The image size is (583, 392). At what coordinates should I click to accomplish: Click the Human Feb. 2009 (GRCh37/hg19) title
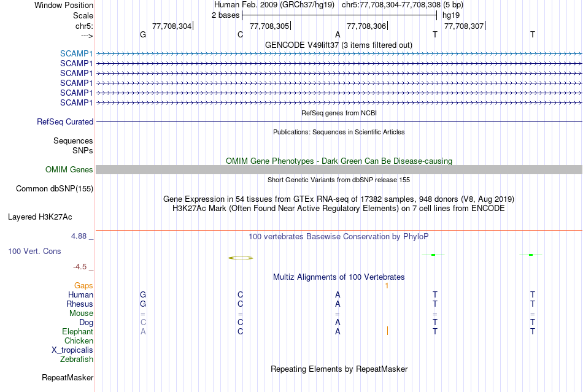point(274,5)
